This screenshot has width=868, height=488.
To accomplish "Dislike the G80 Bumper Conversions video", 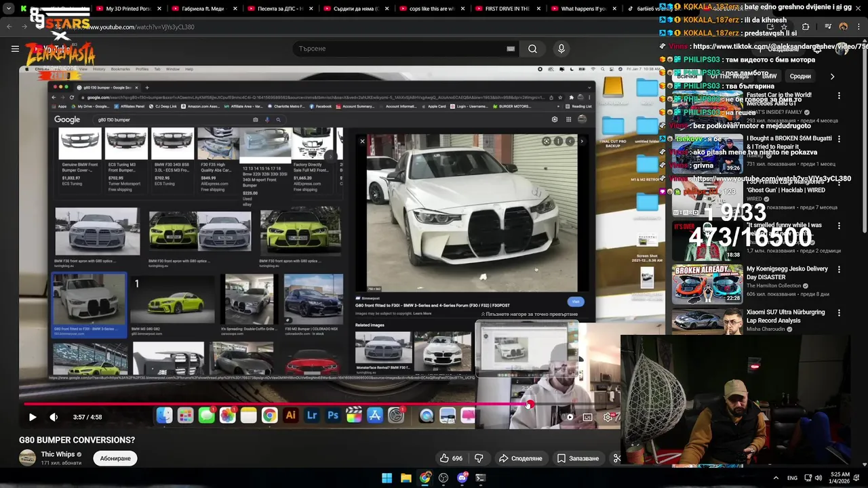I will tap(479, 458).
